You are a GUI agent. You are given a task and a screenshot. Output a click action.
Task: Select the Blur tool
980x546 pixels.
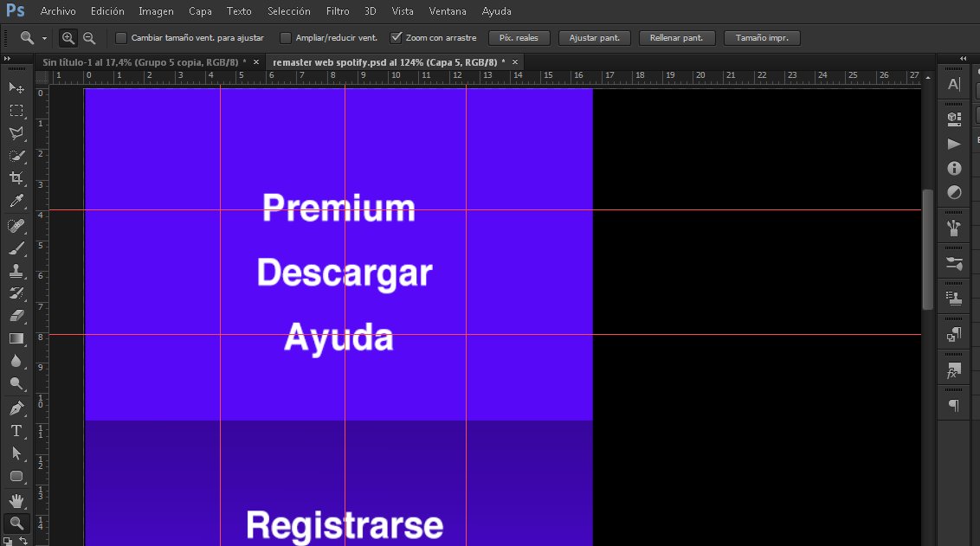(x=16, y=361)
